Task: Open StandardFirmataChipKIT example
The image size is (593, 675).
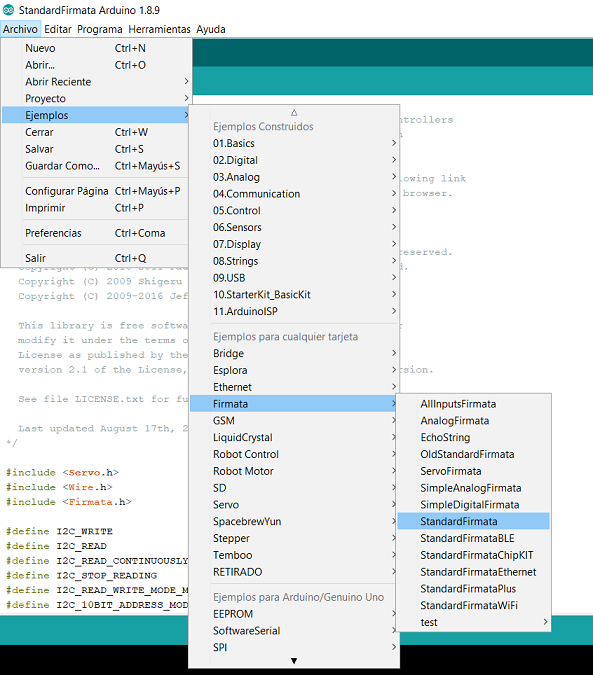Action: [x=473, y=555]
